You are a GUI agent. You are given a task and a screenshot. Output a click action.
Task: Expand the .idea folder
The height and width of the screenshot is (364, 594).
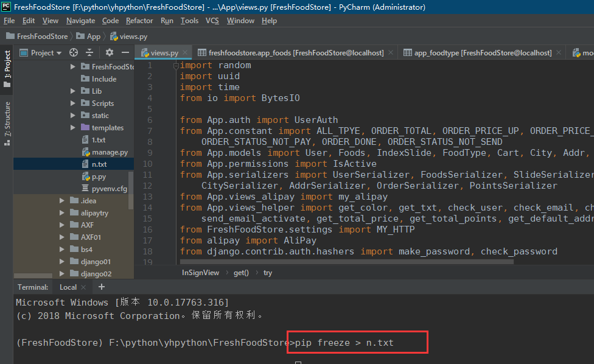click(x=61, y=200)
